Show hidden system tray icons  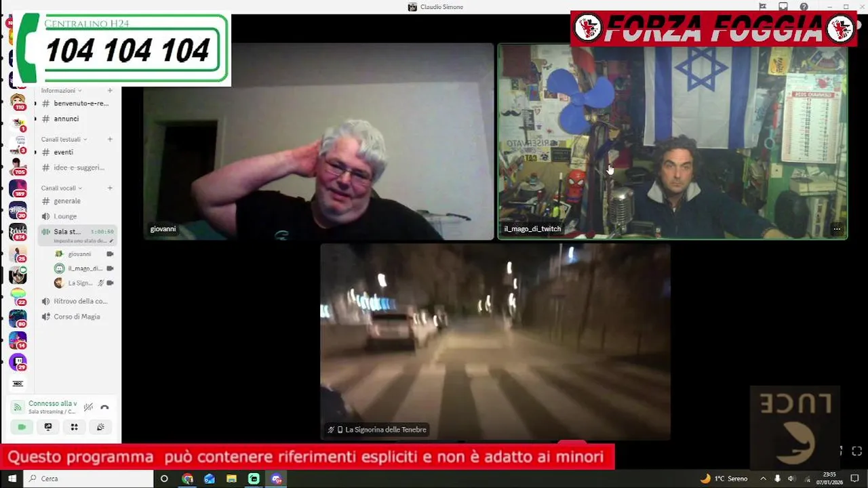pos(763,479)
